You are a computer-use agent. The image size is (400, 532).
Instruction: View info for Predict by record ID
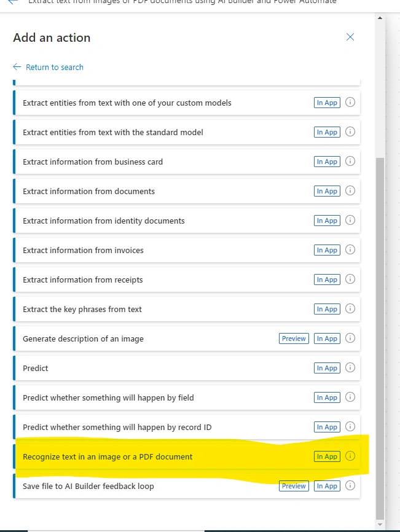click(x=350, y=426)
